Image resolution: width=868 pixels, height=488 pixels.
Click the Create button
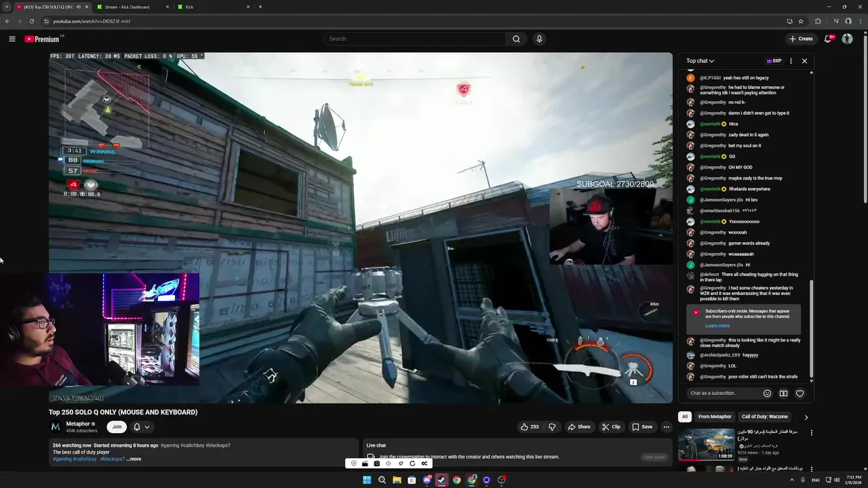[801, 39]
